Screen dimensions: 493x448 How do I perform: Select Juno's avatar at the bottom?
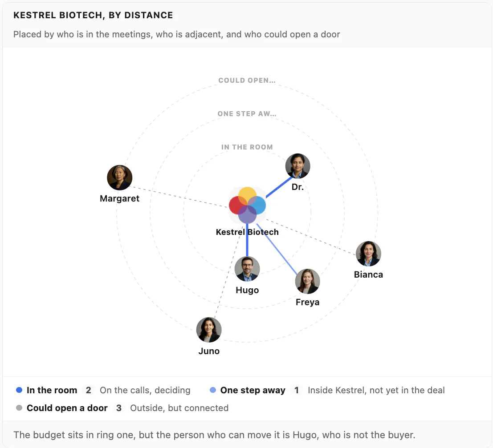[x=209, y=330]
